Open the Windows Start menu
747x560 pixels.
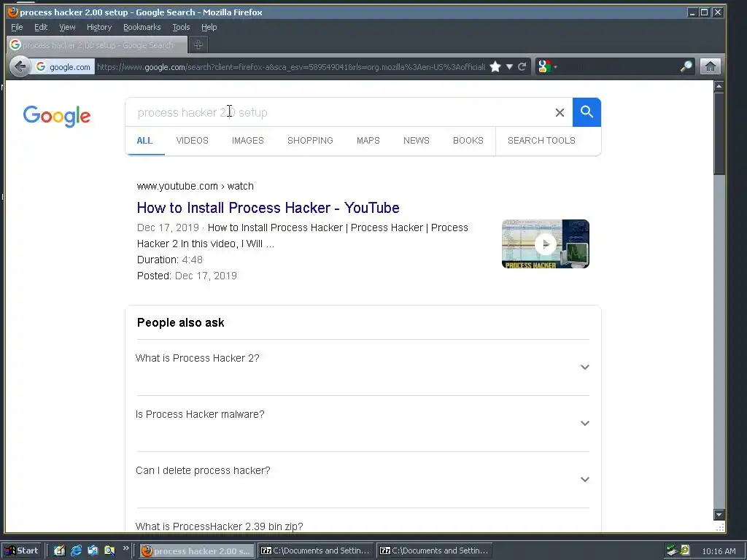click(x=23, y=551)
